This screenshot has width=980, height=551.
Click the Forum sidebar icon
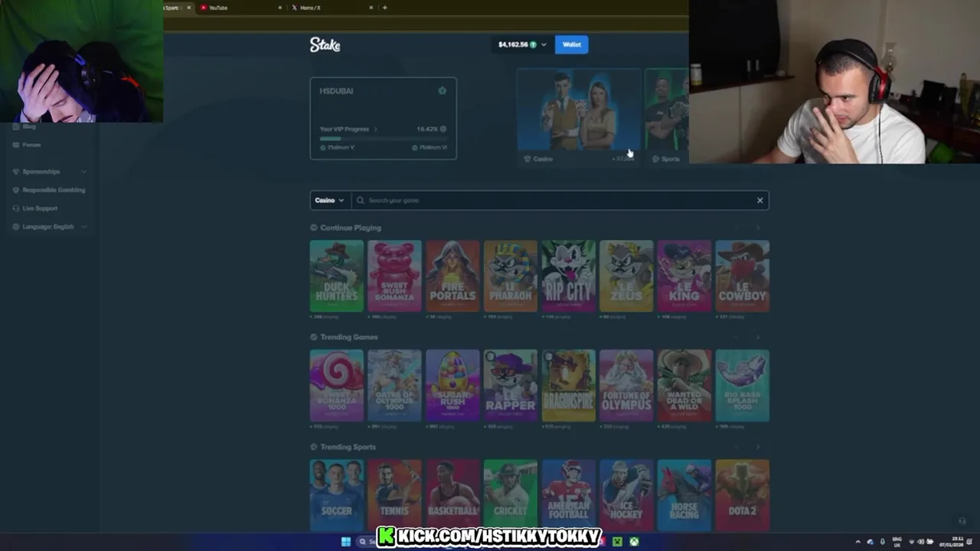pos(16,145)
